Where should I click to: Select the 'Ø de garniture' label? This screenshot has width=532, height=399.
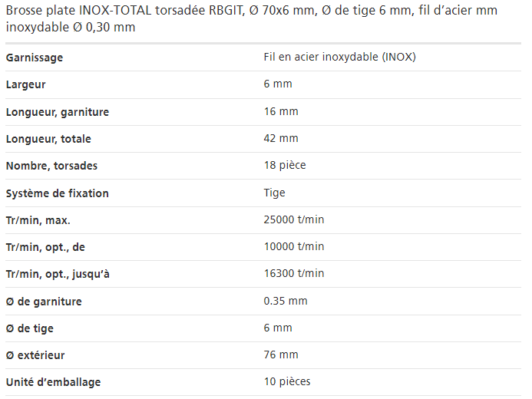[44, 302]
